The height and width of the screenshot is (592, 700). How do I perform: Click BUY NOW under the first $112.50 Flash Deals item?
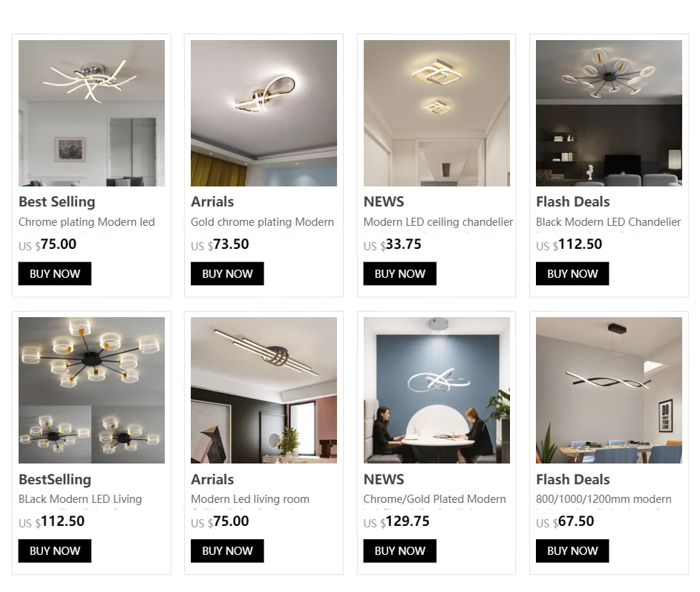click(x=572, y=273)
